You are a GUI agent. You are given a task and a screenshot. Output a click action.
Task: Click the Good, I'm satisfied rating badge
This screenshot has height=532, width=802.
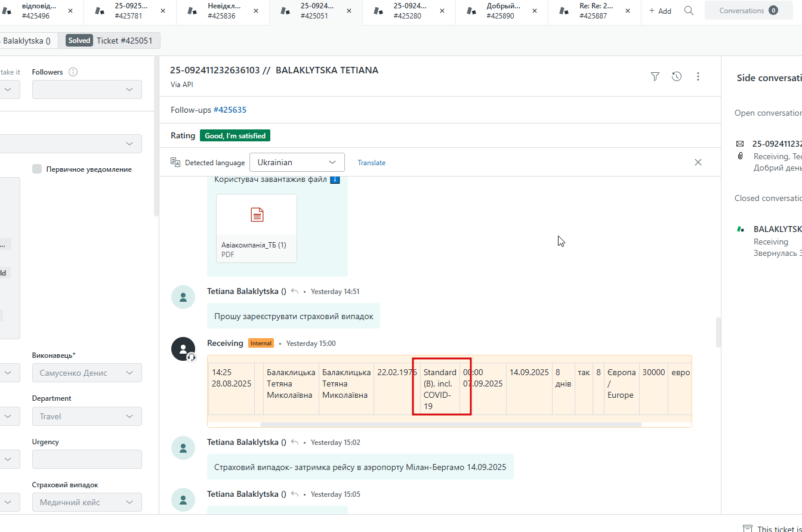pos(235,136)
